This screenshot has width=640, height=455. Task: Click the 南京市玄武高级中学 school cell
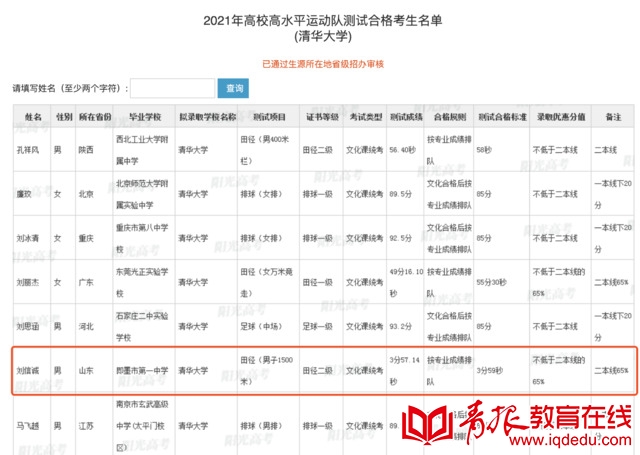142,426
